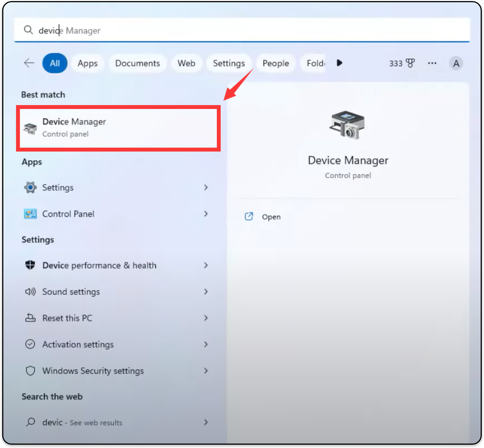This screenshot has width=484, height=448.
Task: Click the Device Manager title in preview pane
Action: point(348,160)
